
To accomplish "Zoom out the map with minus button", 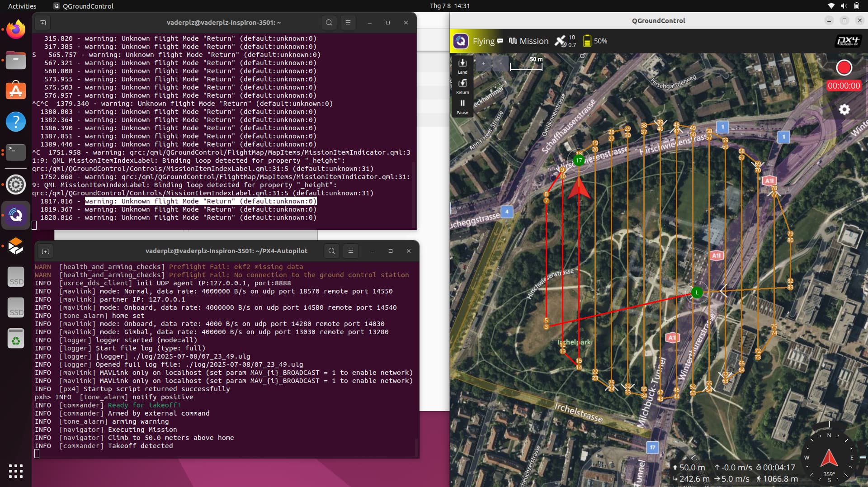I will (500, 63).
